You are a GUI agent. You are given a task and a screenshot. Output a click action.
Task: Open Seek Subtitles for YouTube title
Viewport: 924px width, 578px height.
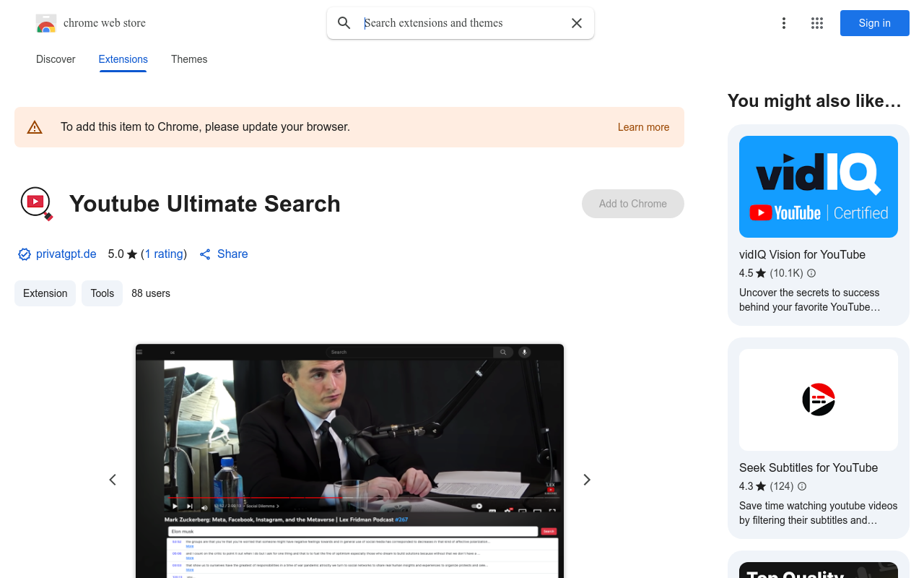coord(808,467)
